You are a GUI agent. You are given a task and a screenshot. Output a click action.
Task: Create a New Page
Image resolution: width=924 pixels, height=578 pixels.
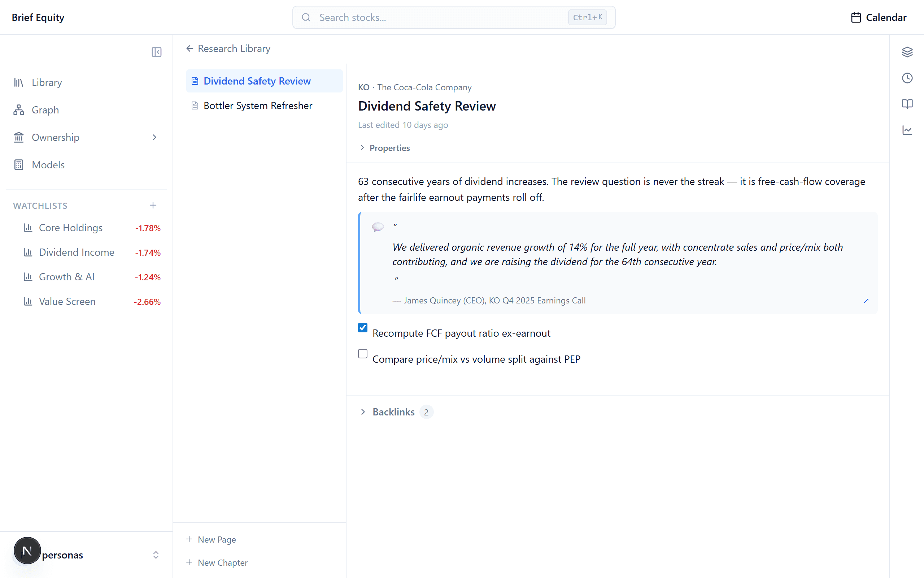point(211,539)
